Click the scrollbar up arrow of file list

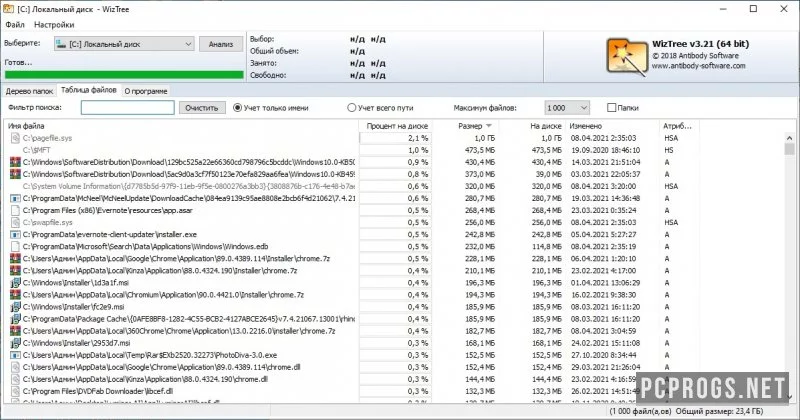coord(789,138)
